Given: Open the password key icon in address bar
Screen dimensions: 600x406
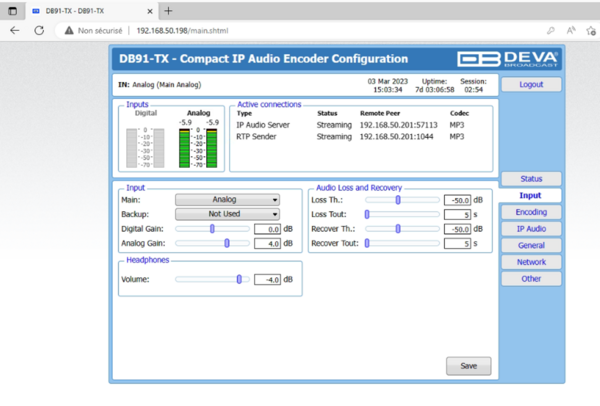Looking at the screenshot, I should tap(551, 31).
